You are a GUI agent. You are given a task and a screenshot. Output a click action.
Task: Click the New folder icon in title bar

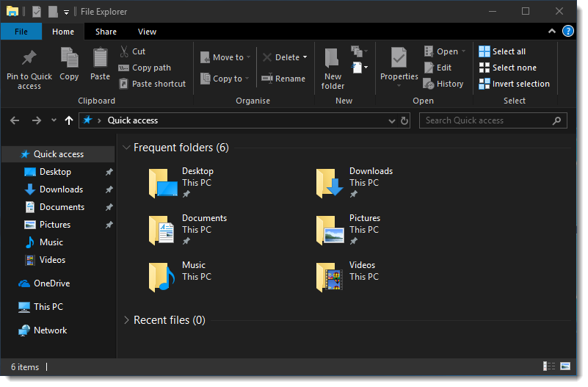tap(53, 12)
